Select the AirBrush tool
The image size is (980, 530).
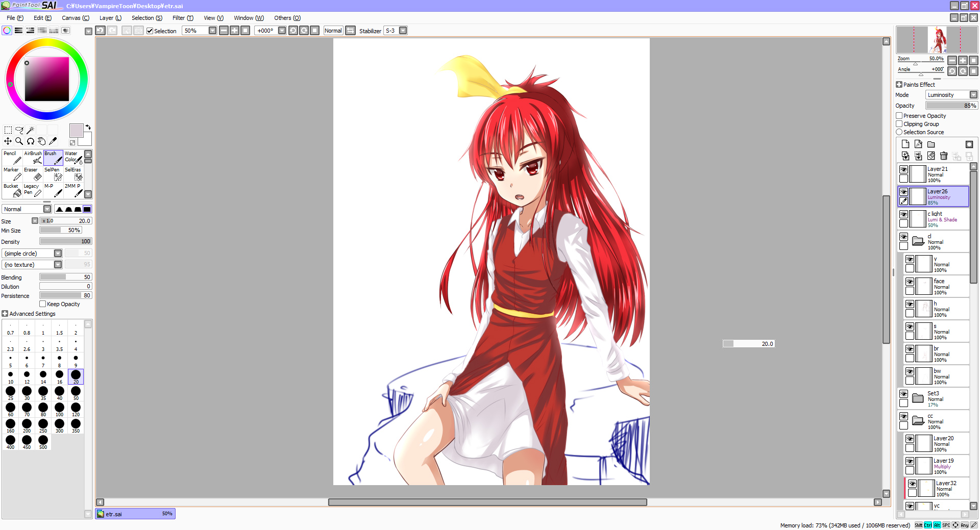point(33,158)
